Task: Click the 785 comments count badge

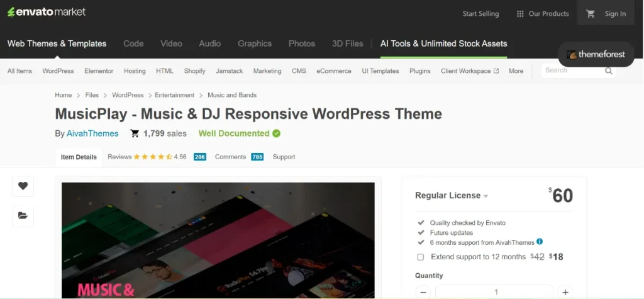Action: pos(257,157)
